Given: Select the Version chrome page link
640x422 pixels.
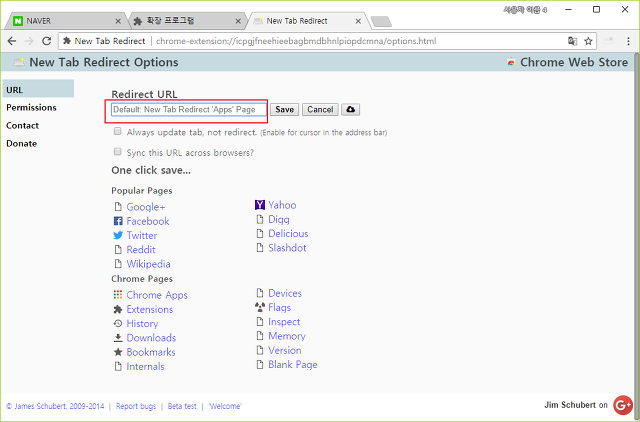Looking at the screenshot, I should 284,350.
